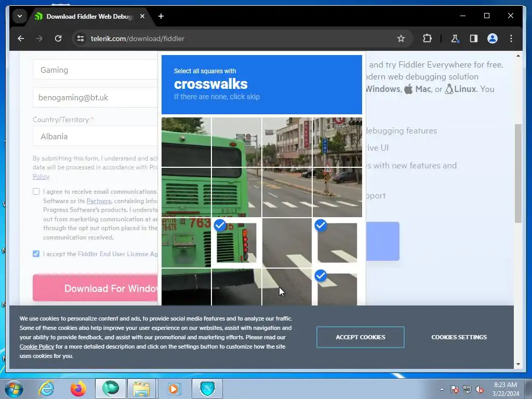Switch to the green globe browser taskbar icon
Viewport: 532px width, 399px height.
(111, 389)
